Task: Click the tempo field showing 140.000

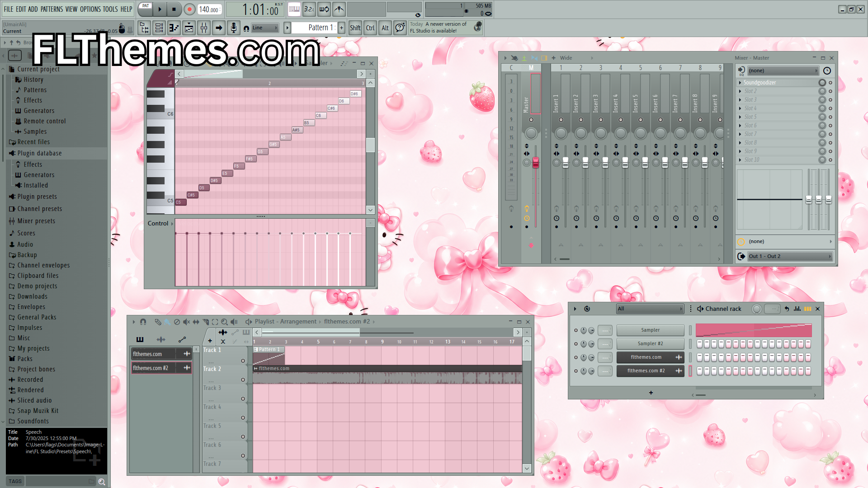Action: (209, 9)
